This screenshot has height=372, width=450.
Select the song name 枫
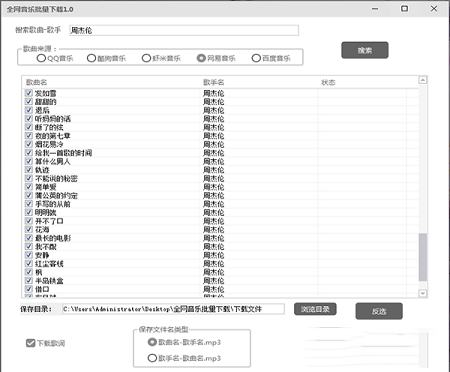pyautogui.click(x=39, y=272)
